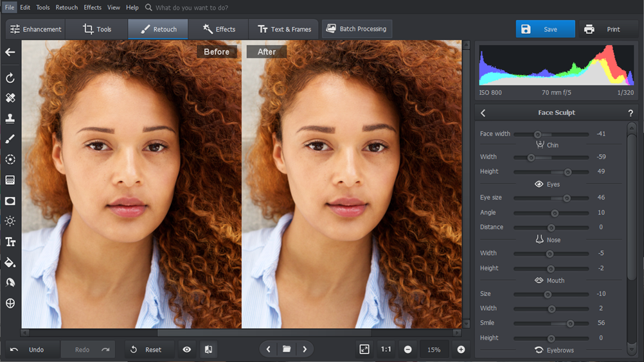644x362 pixels.
Task: Choose the vignette tool in sidebar
Action: click(10, 201)
